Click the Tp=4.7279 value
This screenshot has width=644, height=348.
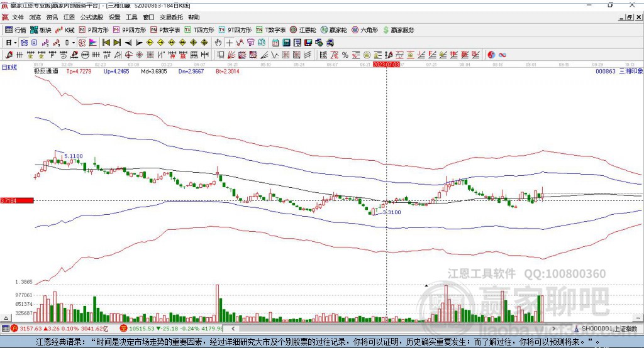[79, 71]
